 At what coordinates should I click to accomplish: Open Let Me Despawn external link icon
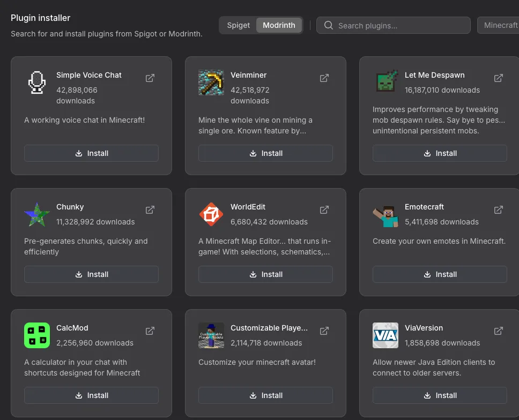click(x=499, y=78)
